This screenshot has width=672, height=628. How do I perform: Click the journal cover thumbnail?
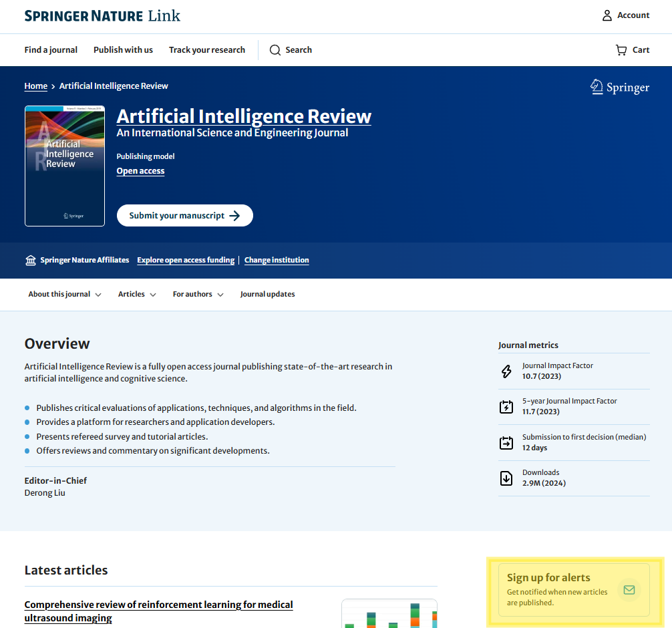tap(65, 166)
